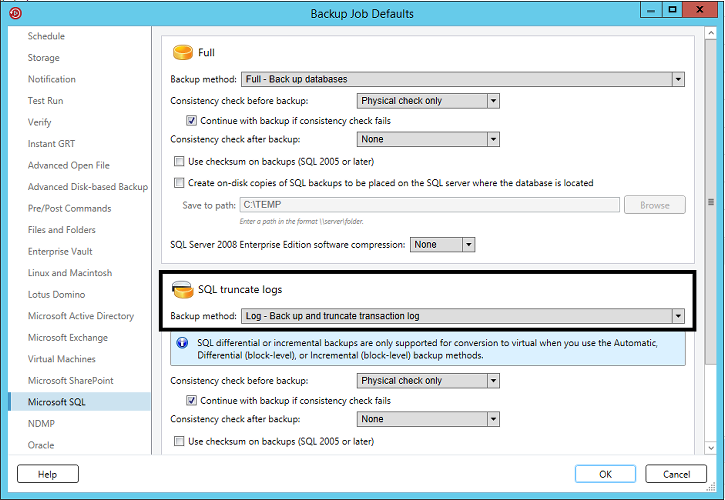Select Oracle category
The height and width of the screenshot is (500, 725).
(x=41, y=445)
